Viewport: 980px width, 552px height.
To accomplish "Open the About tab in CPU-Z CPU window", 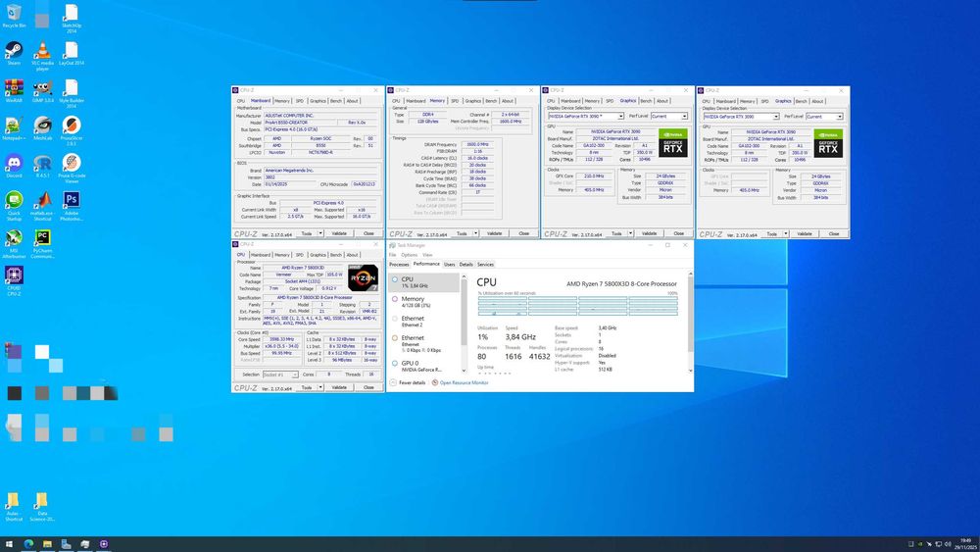I will (353, 255).
